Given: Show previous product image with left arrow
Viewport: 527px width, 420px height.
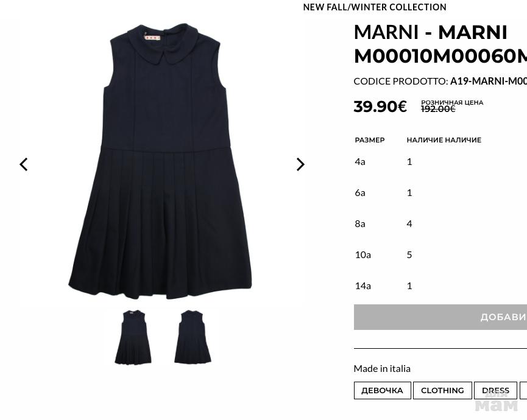Looking at the screenshot, I should (x=24, y=164).
